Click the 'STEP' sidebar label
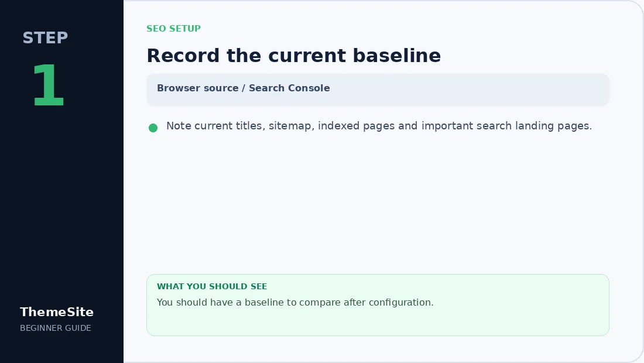This screenshot has height=363, width=644. (x=45, y=38)
